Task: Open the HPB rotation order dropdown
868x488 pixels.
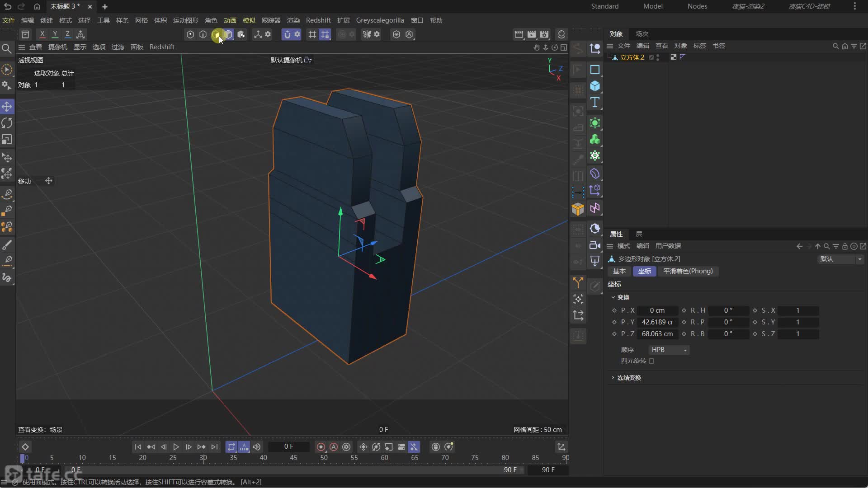Action: click(x=669, y=350)
